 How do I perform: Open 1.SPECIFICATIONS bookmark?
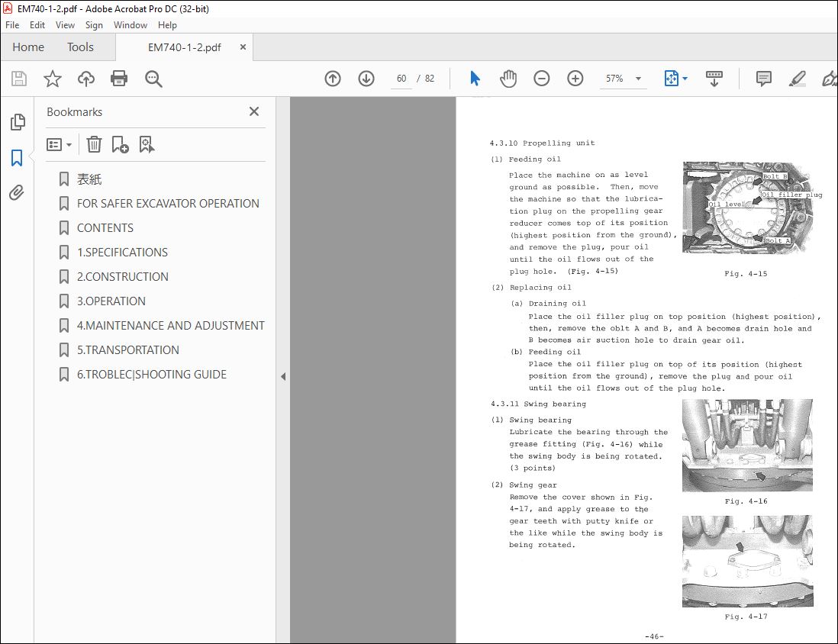pos(122,253)
